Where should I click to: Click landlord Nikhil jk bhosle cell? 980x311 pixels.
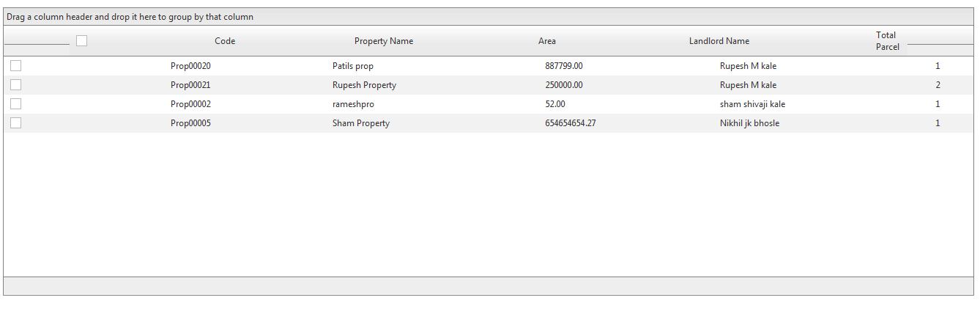[749, 123]
